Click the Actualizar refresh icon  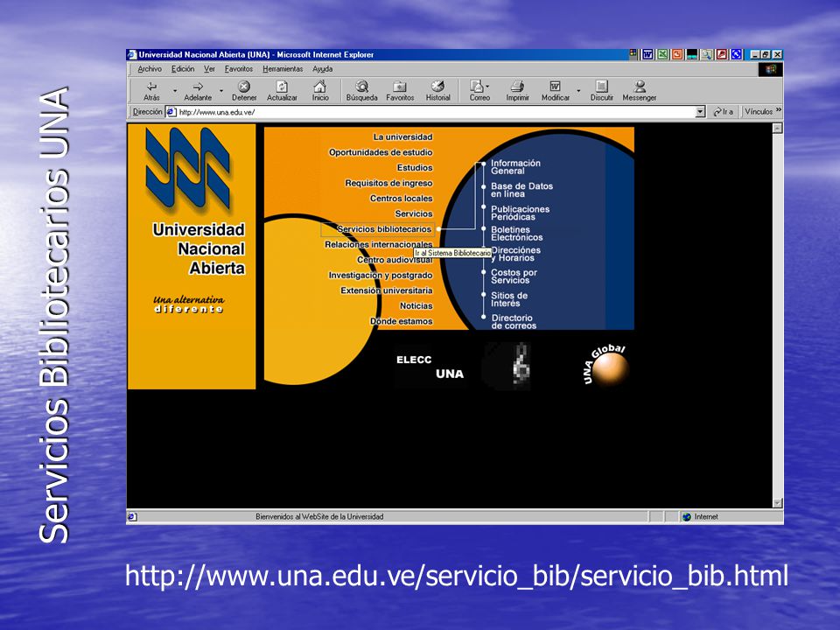[x=282, y=87]
